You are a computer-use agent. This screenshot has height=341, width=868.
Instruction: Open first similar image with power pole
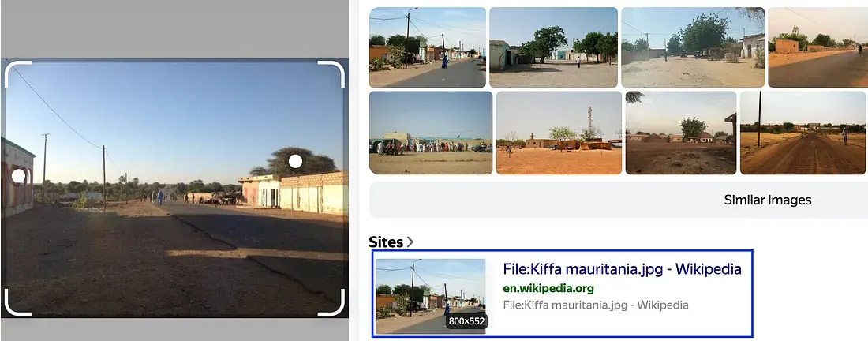coord(428,47)
